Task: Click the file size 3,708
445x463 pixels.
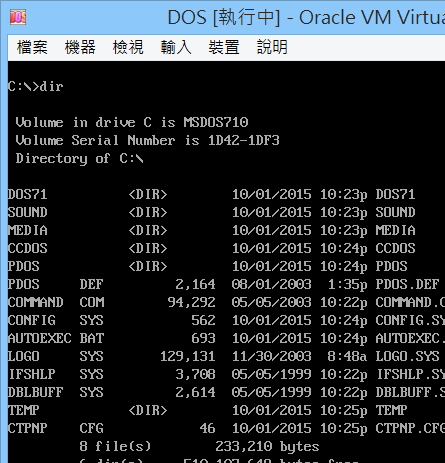Action: coord(195,374)
